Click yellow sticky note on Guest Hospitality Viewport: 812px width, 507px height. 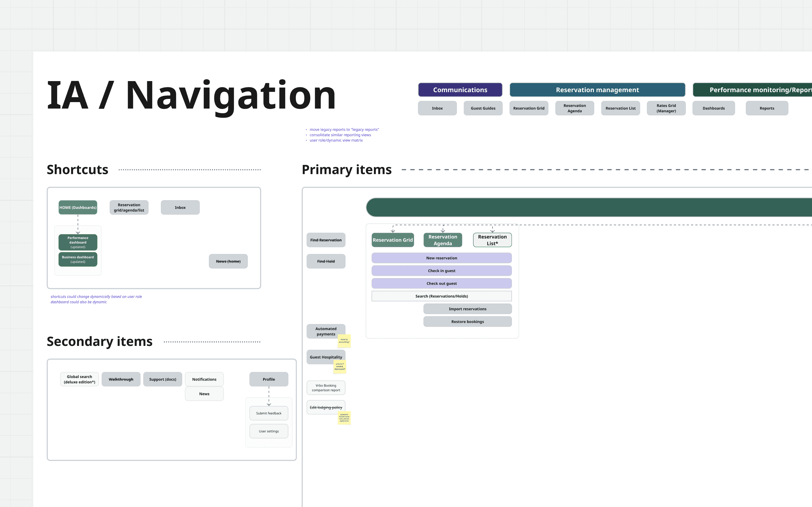point(340,367)
